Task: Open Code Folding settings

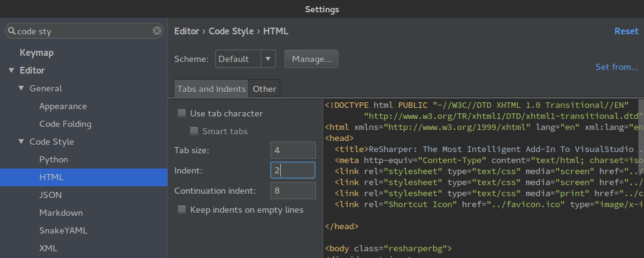Action: 65,124
